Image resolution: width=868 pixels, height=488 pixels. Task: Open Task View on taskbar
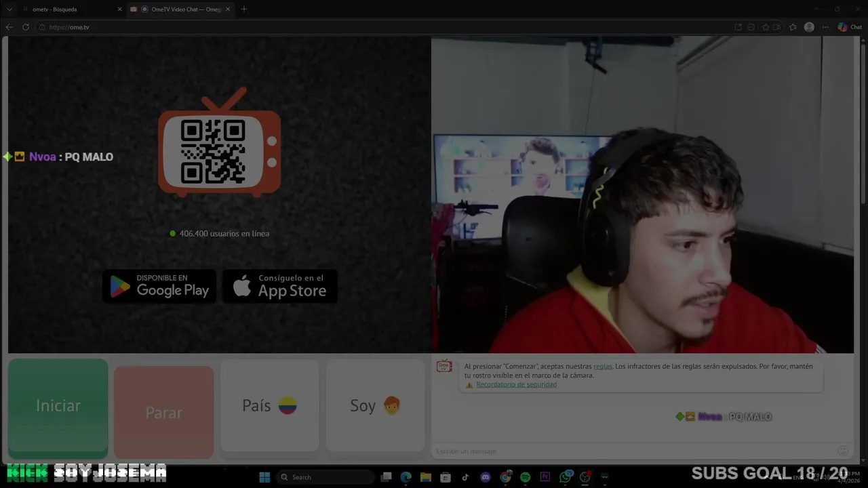(386, 477)
